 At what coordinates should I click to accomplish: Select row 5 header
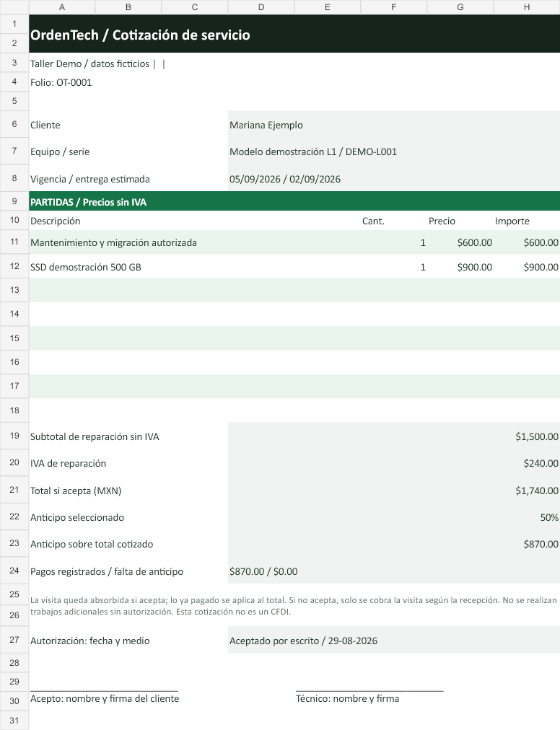(14, 101)
